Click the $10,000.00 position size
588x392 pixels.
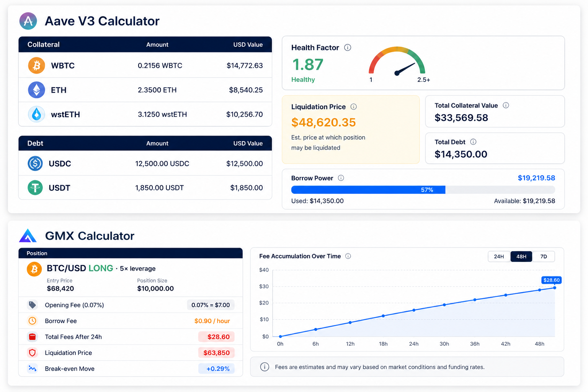pyautogui.click(x=155, y=289)
